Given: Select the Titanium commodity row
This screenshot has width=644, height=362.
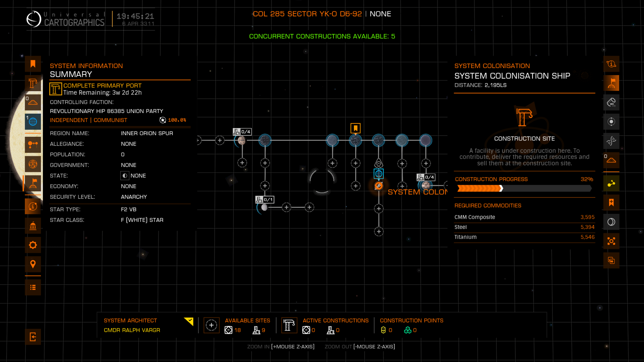Looking at the screenshot, I should 524,237.
